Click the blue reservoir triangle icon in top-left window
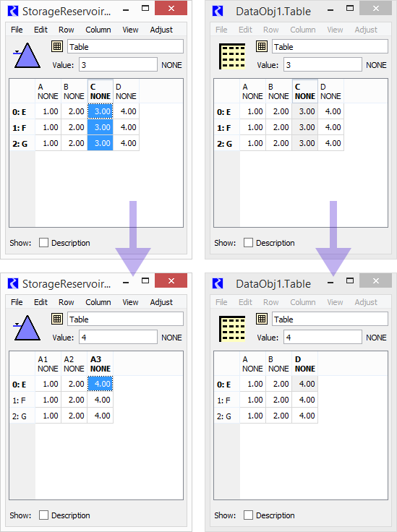The image size is (397, 532). coord(27,56)
